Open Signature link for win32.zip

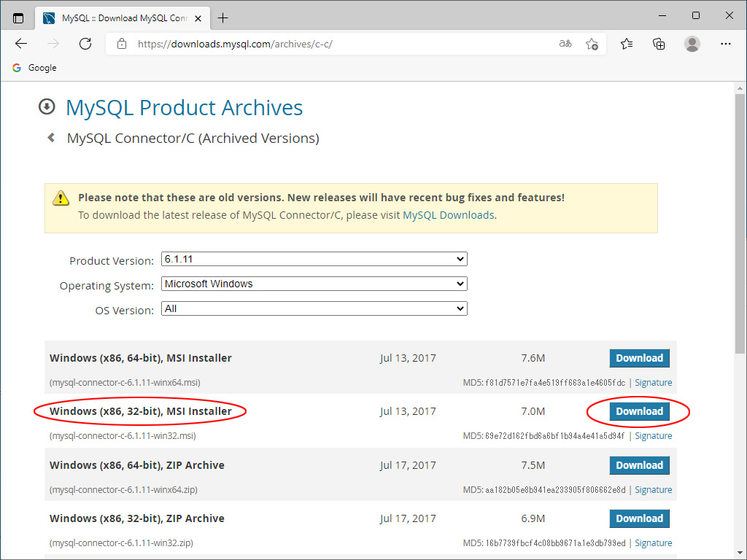pos(653,542)
